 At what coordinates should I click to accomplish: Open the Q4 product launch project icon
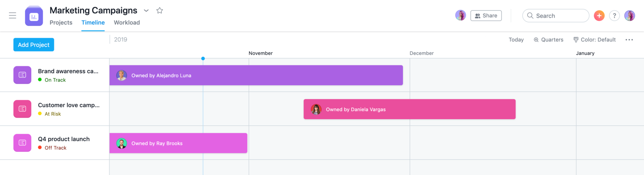(x=23, y=143)
